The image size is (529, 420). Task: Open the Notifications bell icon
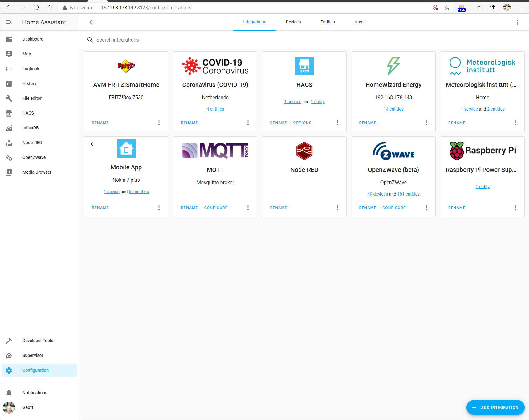point(9,393)
